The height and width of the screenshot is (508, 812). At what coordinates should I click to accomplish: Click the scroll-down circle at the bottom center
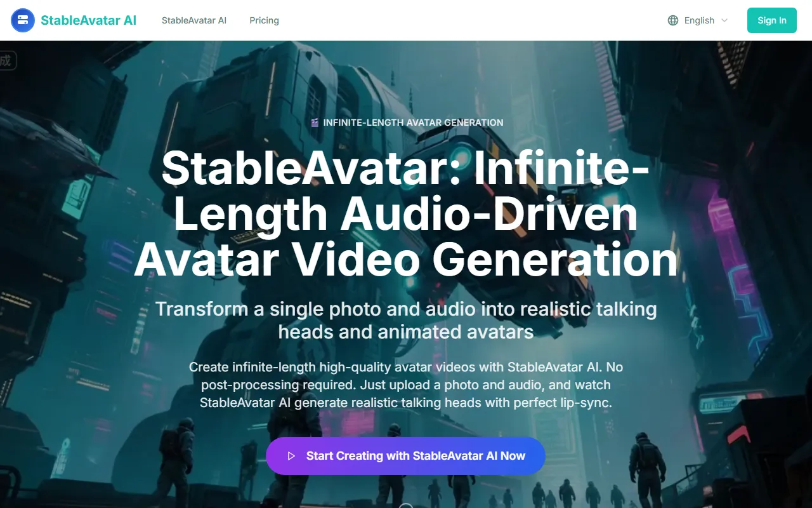406,505
